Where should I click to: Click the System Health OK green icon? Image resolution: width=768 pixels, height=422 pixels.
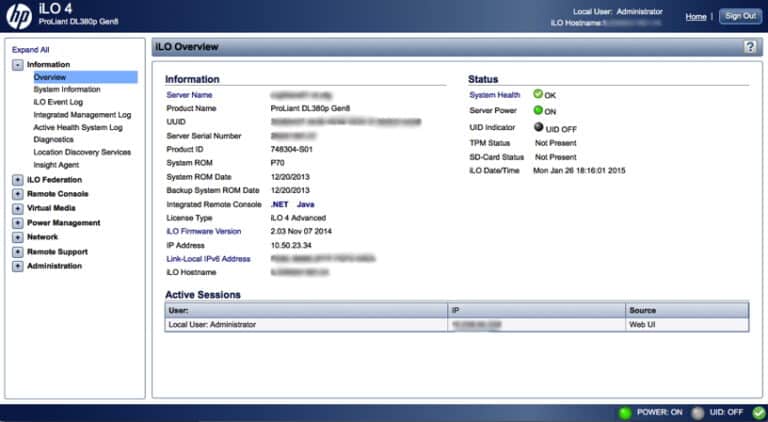[x=538, y=94]
